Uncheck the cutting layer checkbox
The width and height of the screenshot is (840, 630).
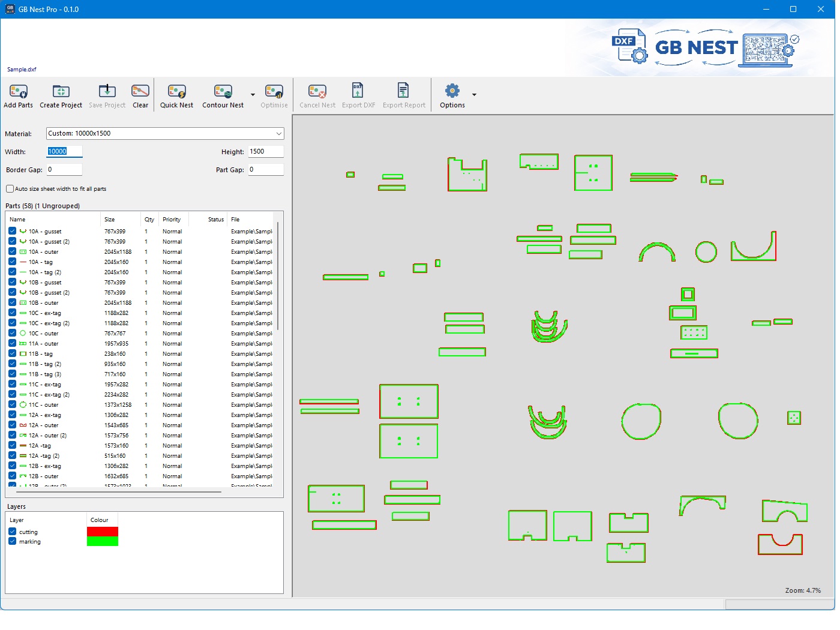[12, 532]
